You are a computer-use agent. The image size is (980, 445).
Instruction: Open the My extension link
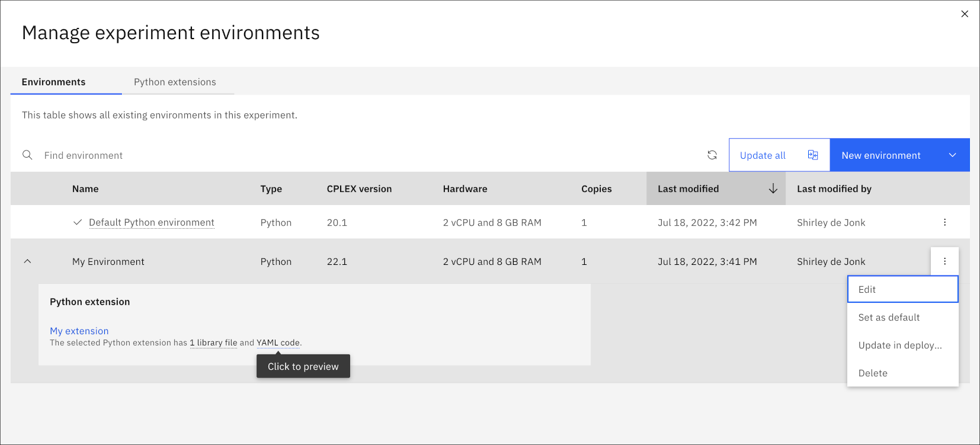79,331
